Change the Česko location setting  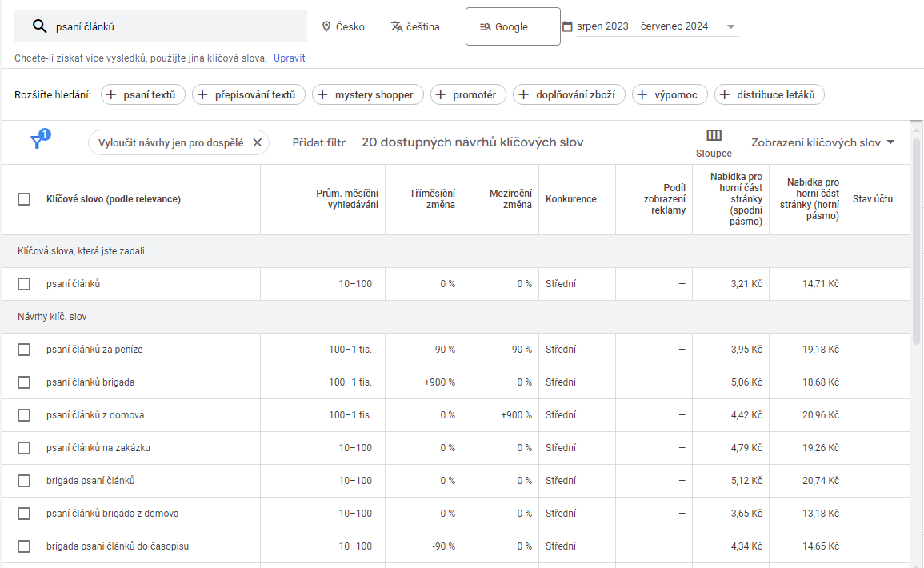tap(343, 26)
